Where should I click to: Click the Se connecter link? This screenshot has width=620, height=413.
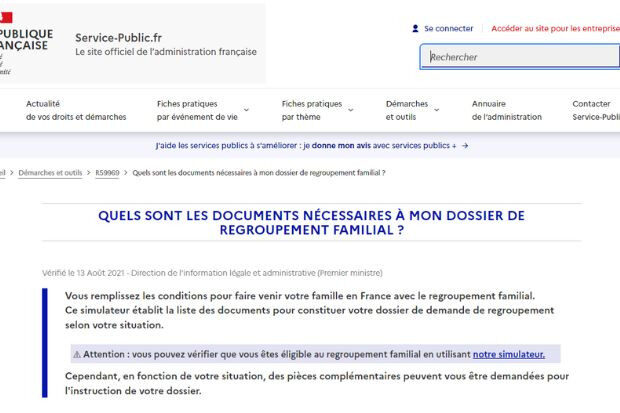tap(448, 28)
